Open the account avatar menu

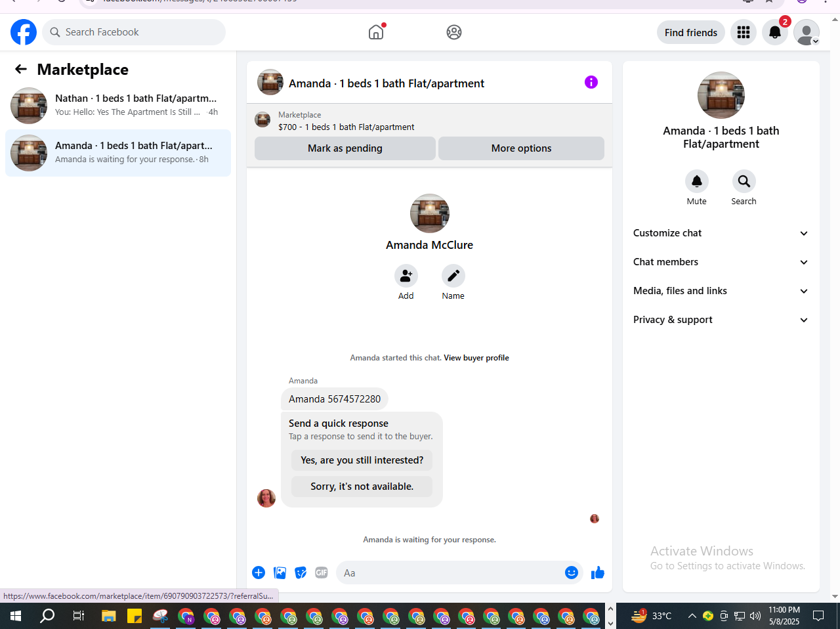(x=807, y=32)
